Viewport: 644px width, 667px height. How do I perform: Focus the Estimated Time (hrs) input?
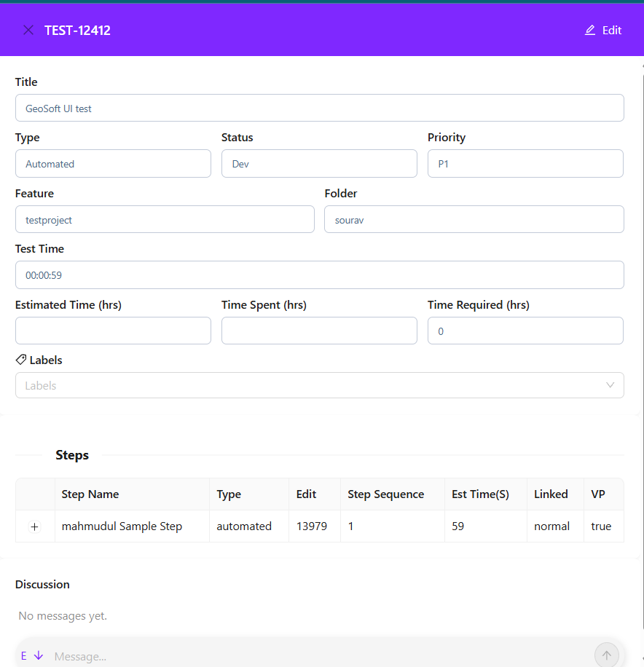113,331
